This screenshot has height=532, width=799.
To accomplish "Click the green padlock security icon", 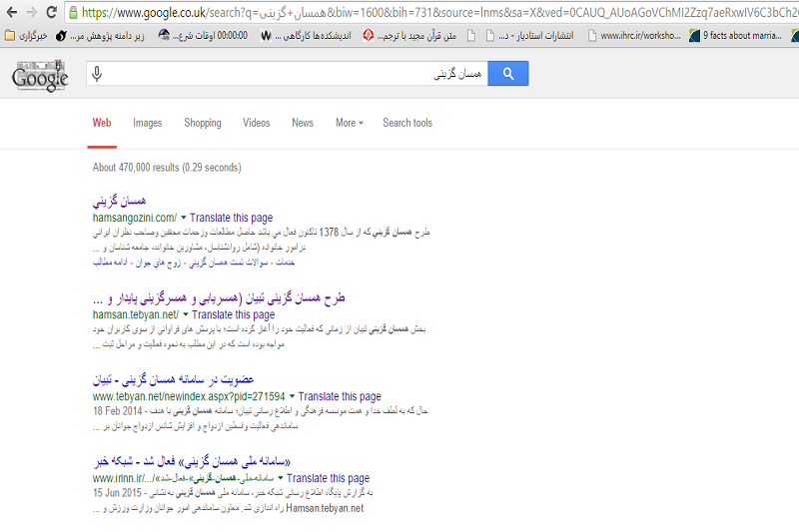I will point(73,12).
